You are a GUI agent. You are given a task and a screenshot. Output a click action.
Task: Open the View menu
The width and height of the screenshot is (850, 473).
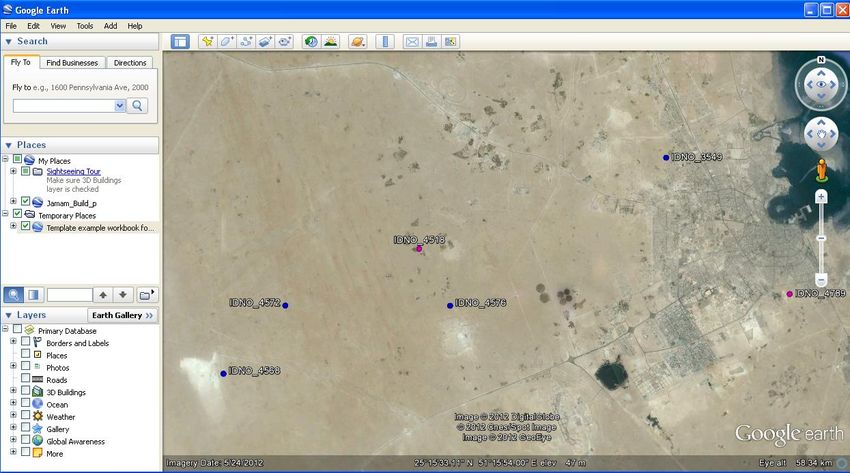58,25
